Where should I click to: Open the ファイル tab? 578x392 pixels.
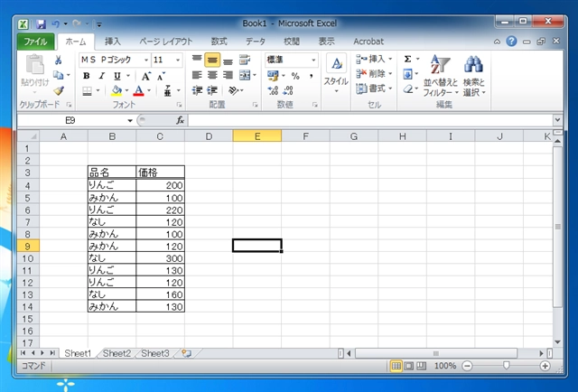(x=35, y=42)
